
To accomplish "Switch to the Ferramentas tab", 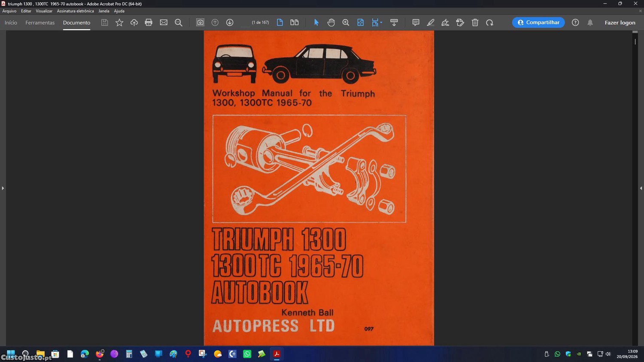I will [40, 22].
